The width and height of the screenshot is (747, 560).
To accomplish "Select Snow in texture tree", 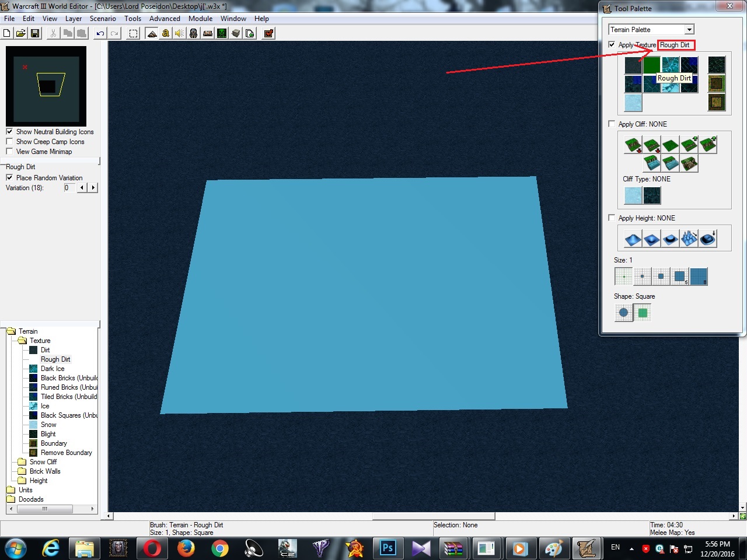I will 48,425.
